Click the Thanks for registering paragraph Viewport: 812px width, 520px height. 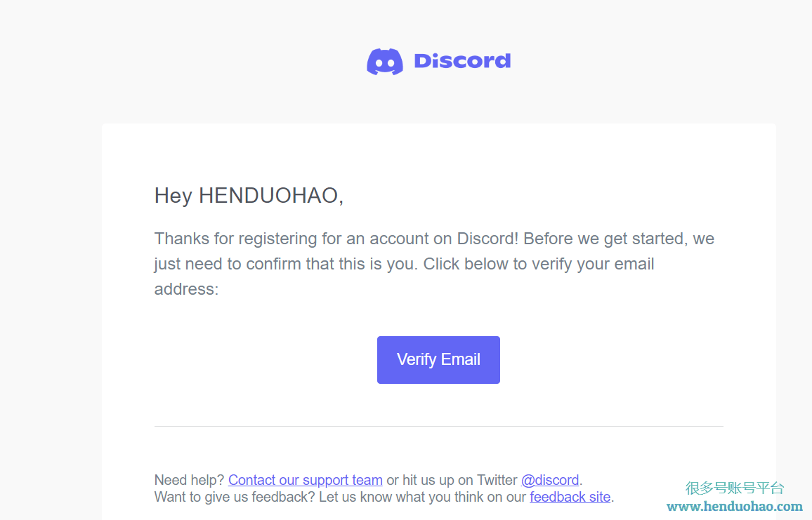(x=434, y=264)
